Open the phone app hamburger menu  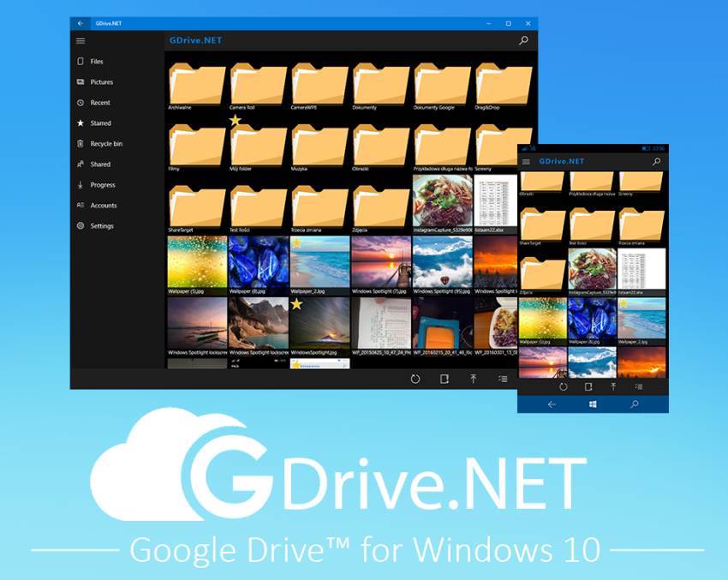526,161
